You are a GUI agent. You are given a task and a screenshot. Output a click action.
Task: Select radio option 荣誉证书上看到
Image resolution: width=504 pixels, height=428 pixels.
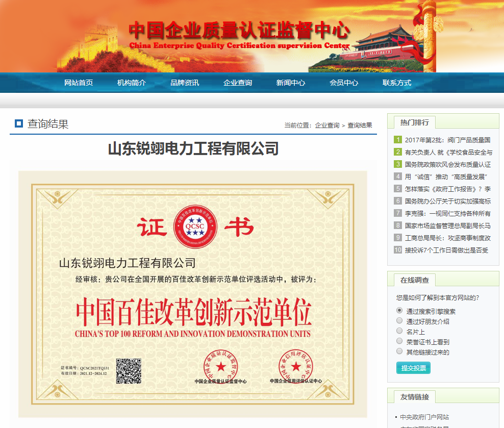(x=399, y=341)
